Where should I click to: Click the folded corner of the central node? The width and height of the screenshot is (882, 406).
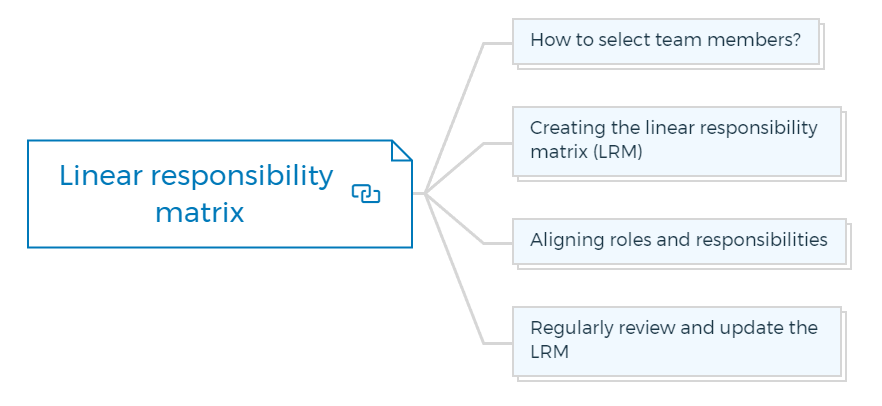[x=402, y=150]
